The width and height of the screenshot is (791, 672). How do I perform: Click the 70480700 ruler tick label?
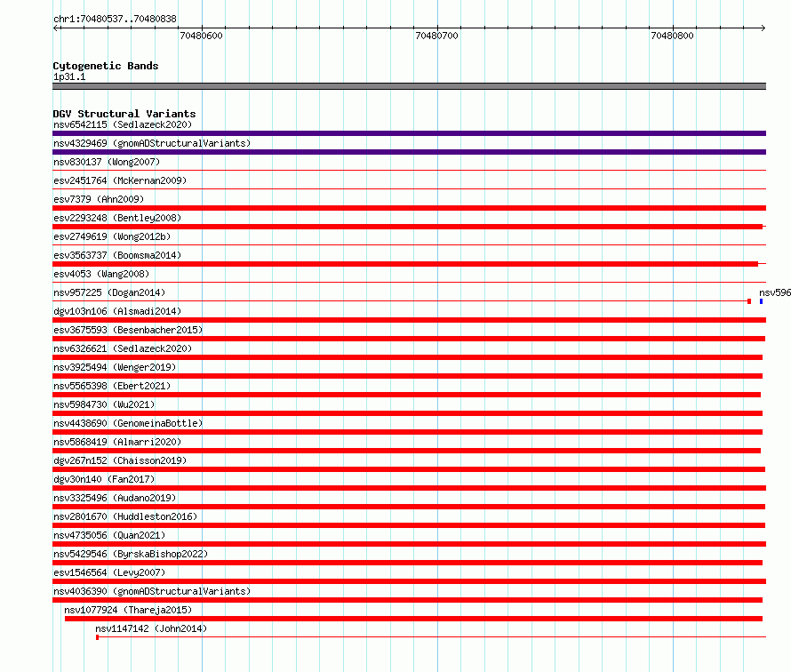click(x=436, y=36)
